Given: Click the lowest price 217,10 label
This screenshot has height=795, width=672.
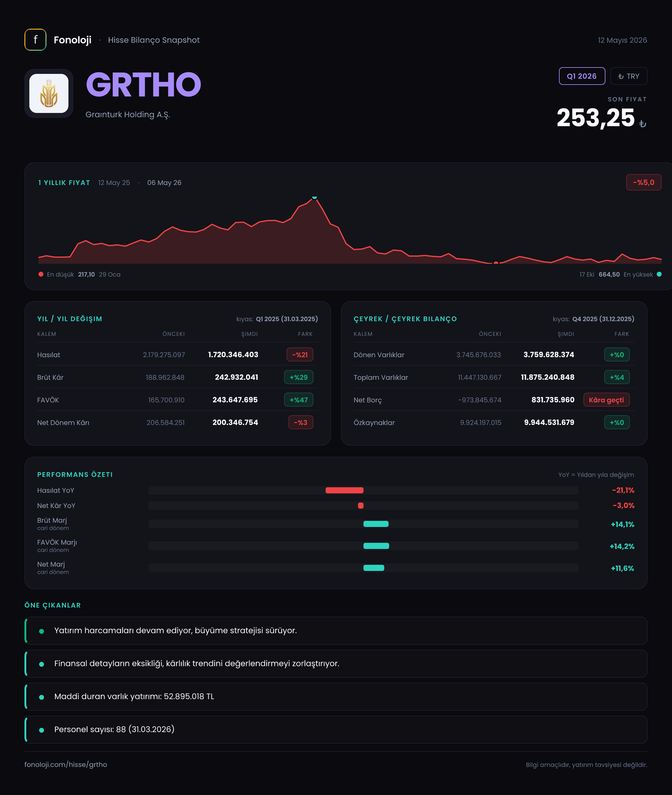Looking at the screenshot, I should [x=86, y=274].
